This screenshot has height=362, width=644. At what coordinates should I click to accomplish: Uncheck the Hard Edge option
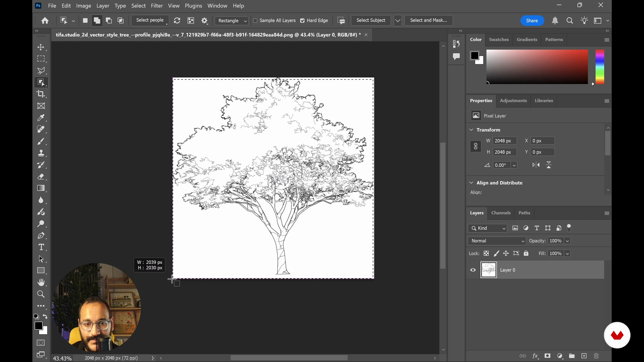tap(303, 20)
